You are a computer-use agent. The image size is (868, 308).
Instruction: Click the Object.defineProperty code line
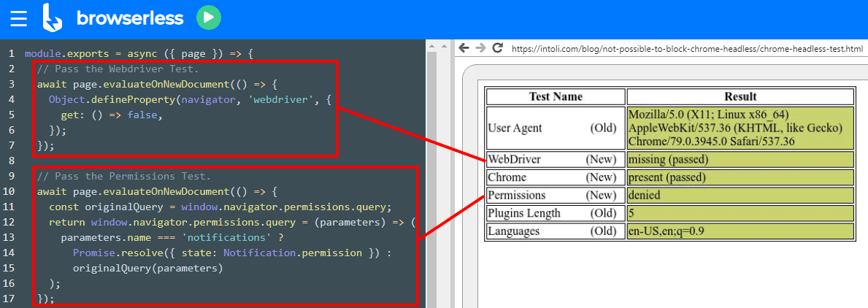tap(191, 100)
